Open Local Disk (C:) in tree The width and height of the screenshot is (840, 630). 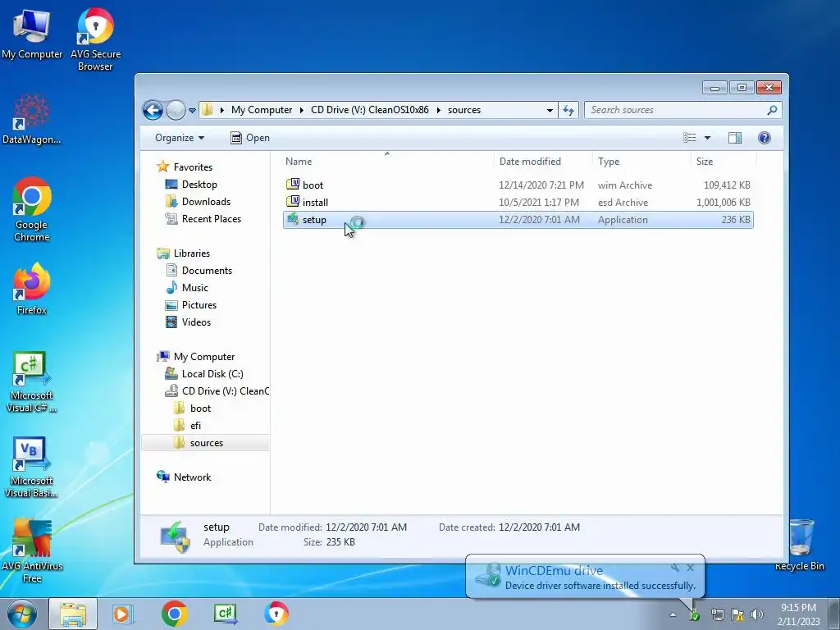212,374
